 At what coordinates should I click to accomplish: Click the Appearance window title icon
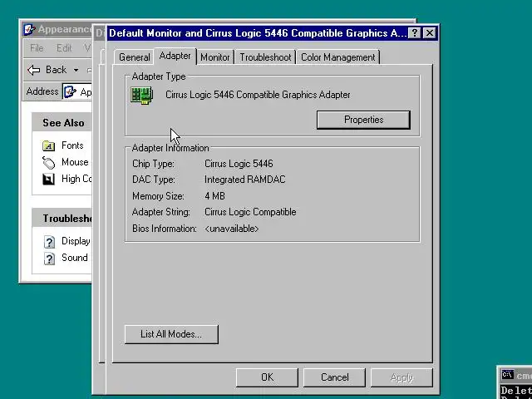pos(30,30)
